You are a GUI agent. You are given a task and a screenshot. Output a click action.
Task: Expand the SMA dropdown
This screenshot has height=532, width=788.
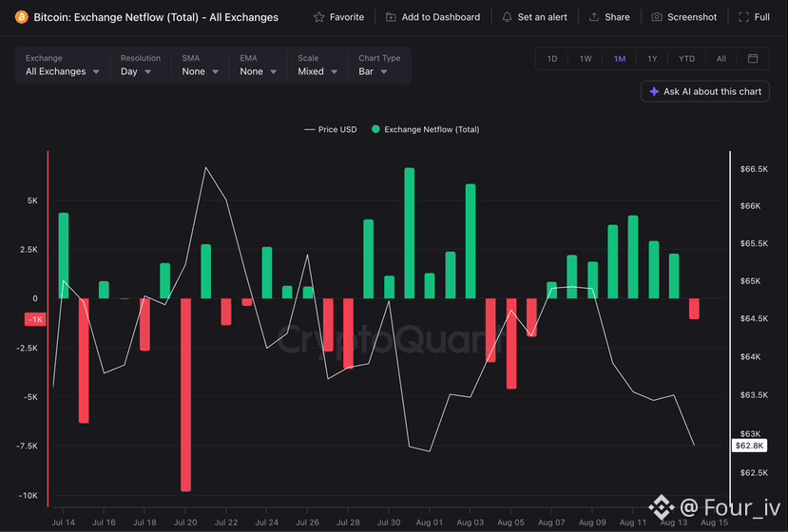200,66
